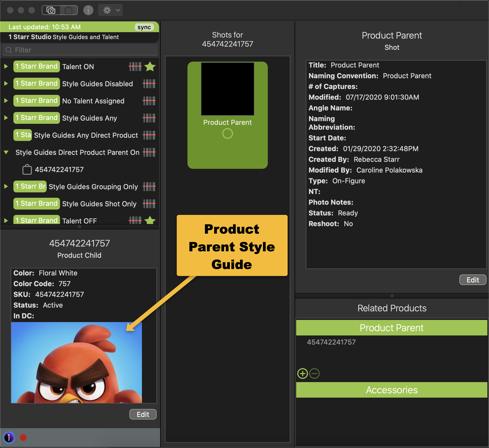Click barcode icon on Direct Product Parent On
Screen dimensions: 489x448
click(149, 152)
